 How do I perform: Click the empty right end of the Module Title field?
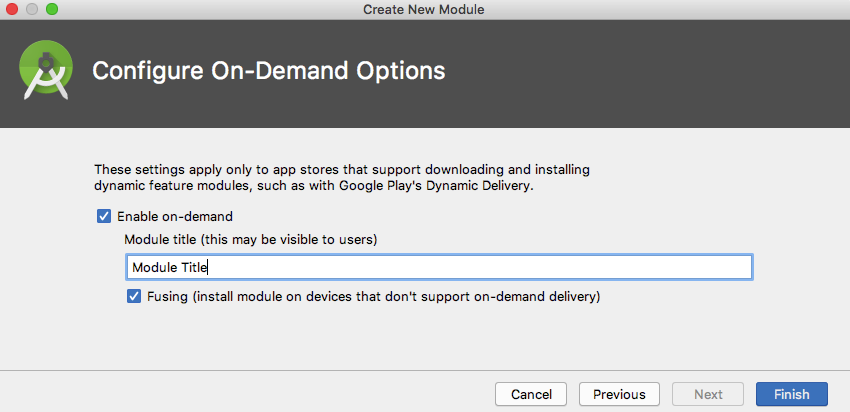[700, 267]
